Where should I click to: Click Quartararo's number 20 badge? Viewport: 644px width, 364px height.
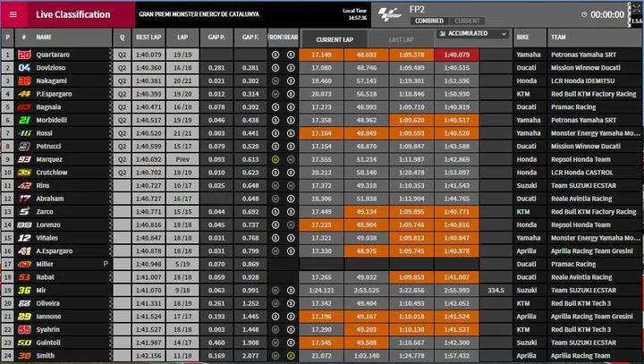point(24,55)
